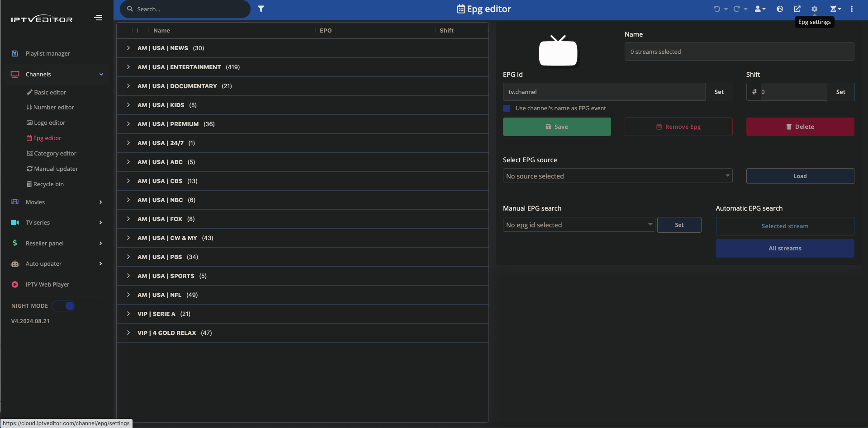Go to Playlist manager
The image size is (868, 428).
point(47,53)
